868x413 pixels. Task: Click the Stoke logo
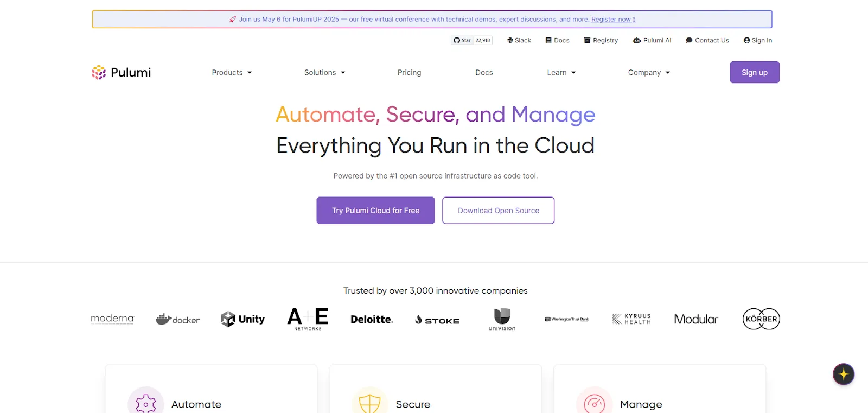pyautogui.click(x=437, y=320)
